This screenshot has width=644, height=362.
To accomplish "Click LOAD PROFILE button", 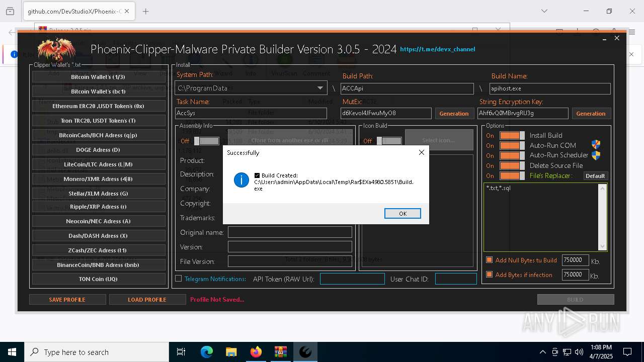I will point(147,300).
